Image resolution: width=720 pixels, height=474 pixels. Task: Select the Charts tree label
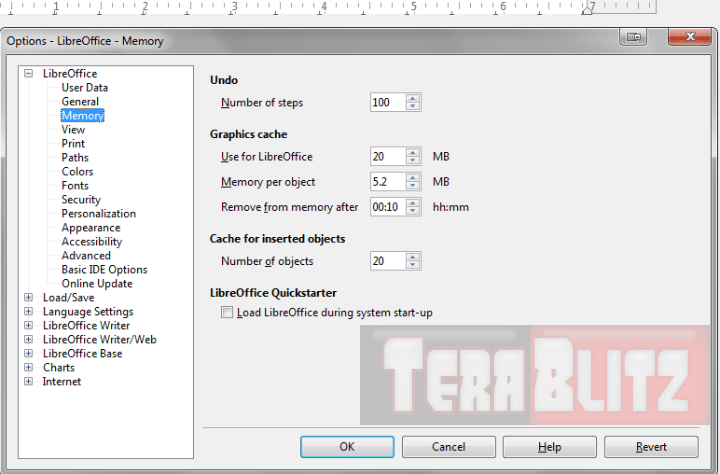click(59, 368)
